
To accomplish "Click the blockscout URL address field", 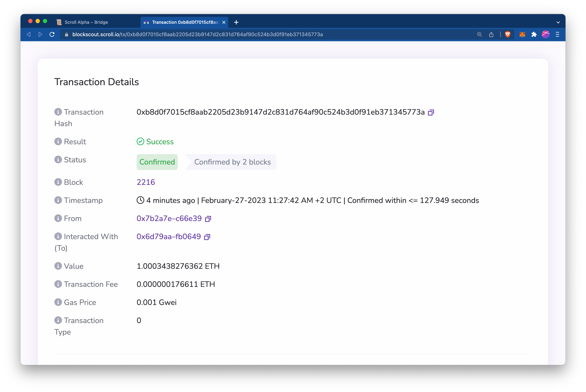I will coord(197,35).
